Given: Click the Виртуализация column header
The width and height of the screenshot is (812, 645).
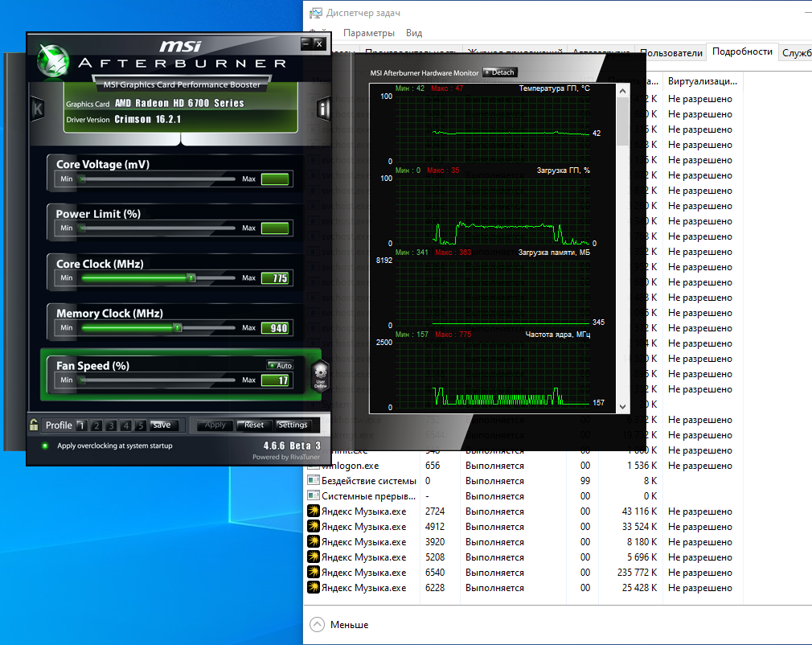Looking at the screenshot, I should 702,81.
